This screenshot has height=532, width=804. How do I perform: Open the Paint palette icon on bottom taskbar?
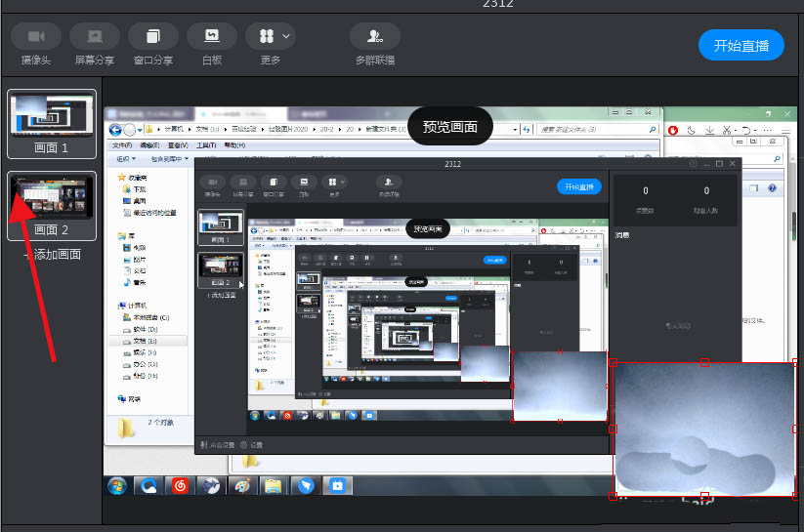242,485
